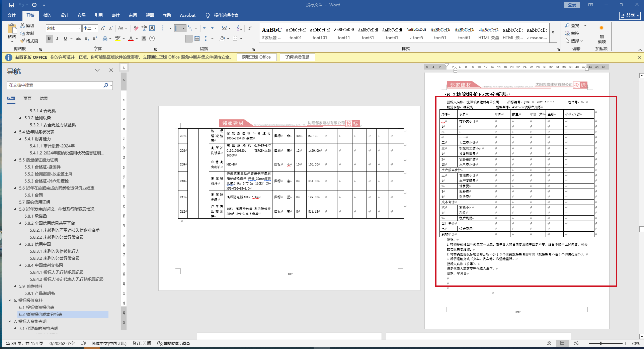
Task: Search the document with the magnifier icon
Action: pyautogui.click(x=106, y=85)
